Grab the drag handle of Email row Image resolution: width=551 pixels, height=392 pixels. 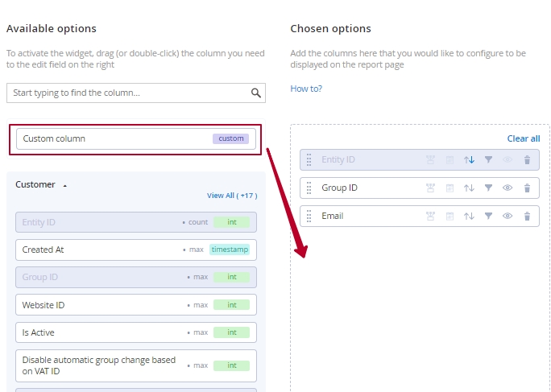[x=309, y=216]
